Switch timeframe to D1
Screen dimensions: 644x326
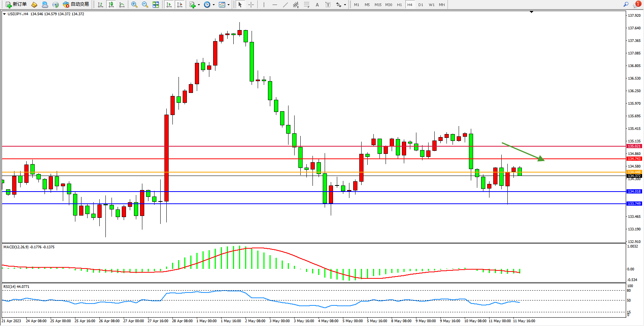[x=421, y=5]
